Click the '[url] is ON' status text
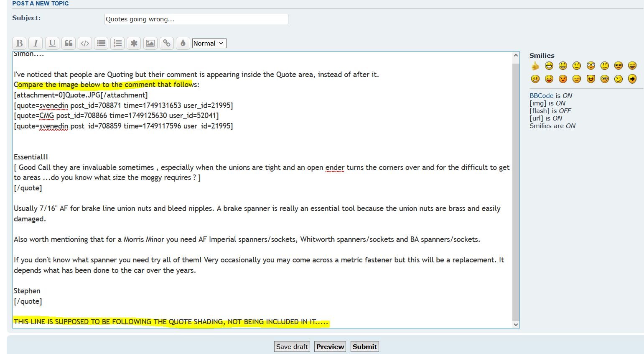 [546, 118]
